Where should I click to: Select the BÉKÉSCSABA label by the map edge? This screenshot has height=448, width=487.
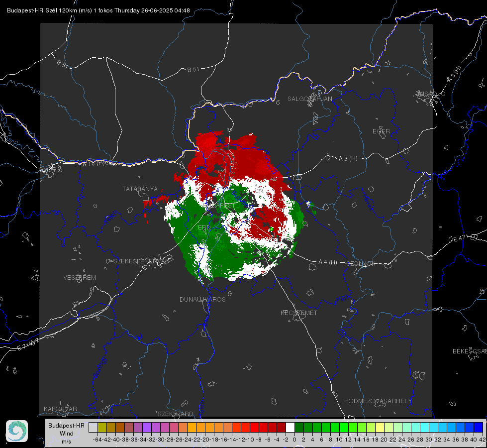(470, 351)
